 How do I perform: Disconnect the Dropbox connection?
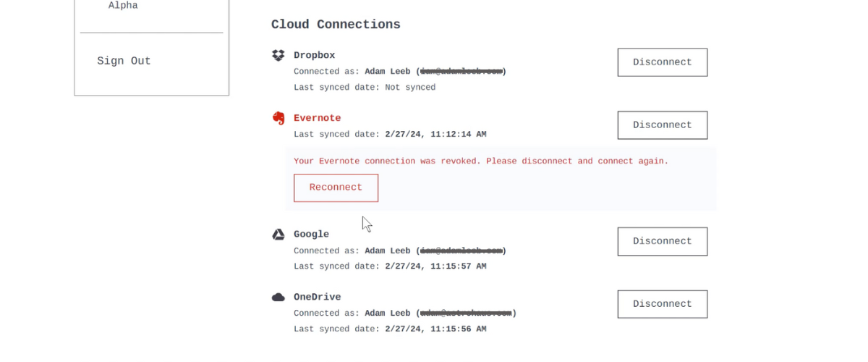point(662,62)
